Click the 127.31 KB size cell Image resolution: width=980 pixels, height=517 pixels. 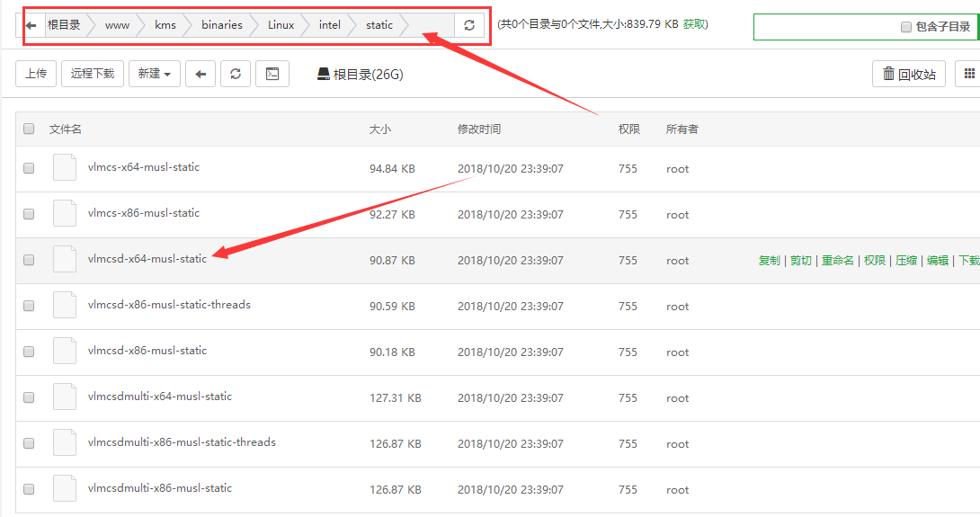pos(395,398)
